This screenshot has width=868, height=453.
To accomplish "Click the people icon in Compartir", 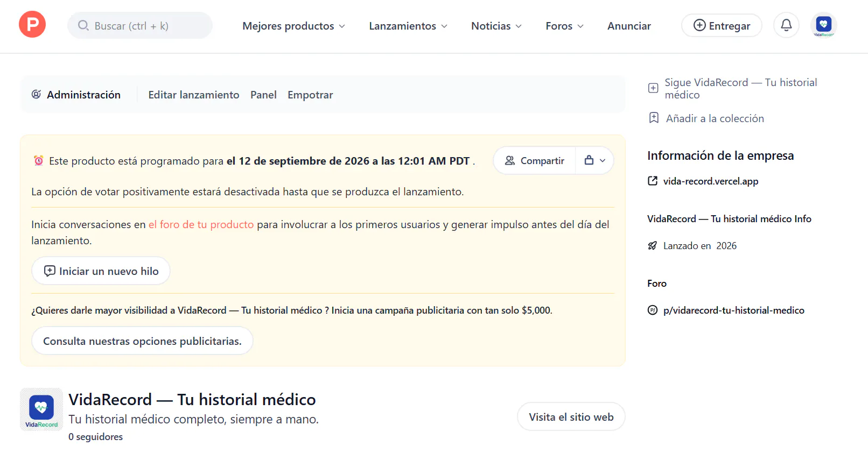I will pyautogui.click(x=510, y=160).
